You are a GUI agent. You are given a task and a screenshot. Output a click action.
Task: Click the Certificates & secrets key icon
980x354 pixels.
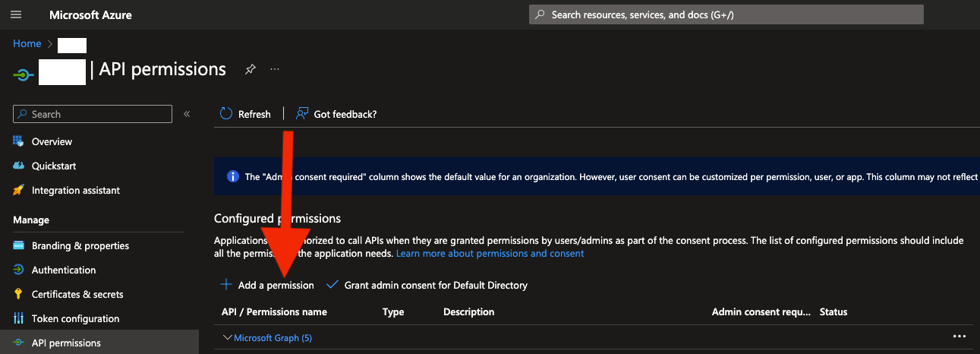(18, 294)
